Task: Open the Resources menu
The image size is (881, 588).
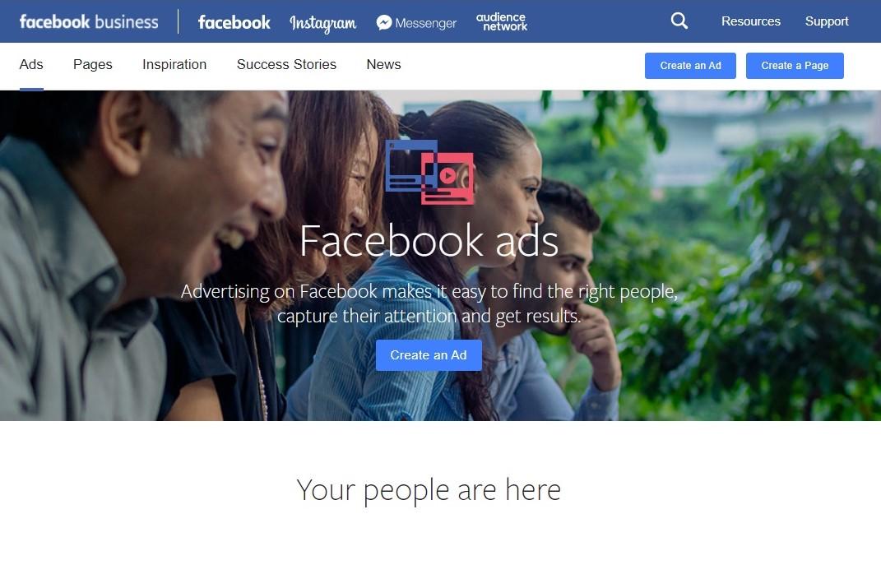Action: [x=751, y=21]
